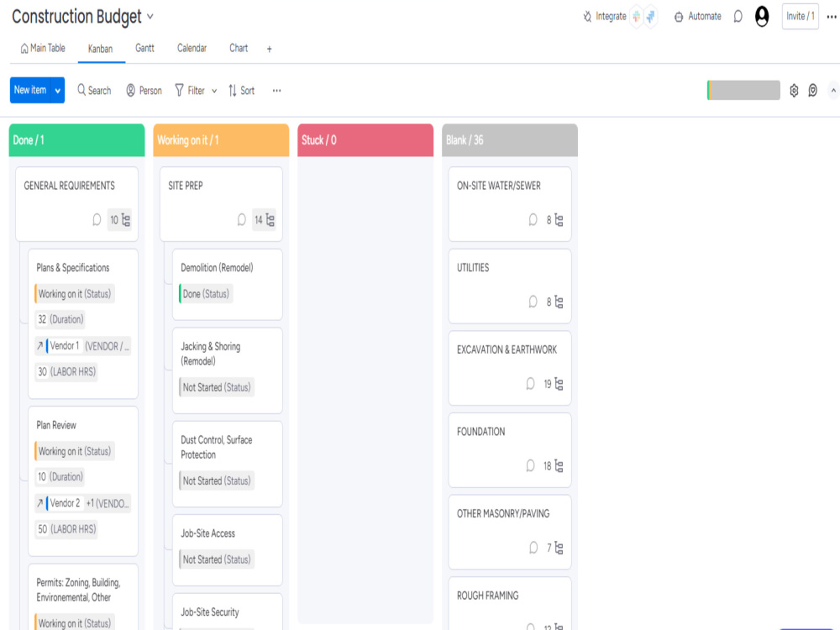Open conversation on OTHER MASONRY/PAVING card
840x630 pixels.
533,548
